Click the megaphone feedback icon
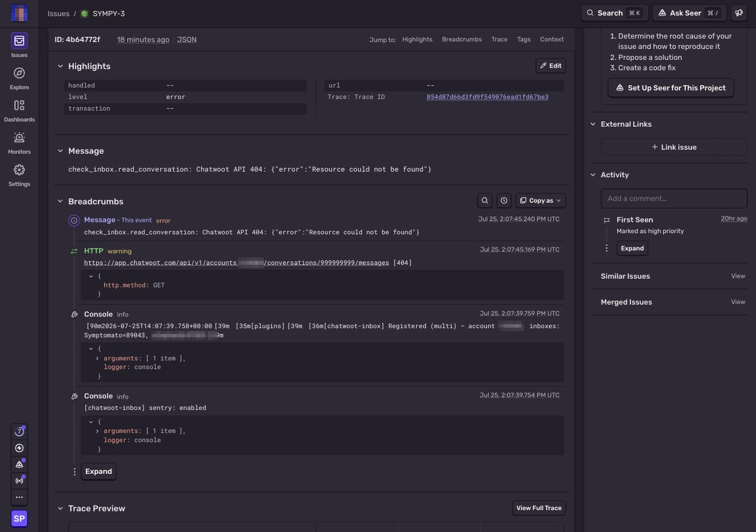The height and width of the screenshot is (532, 756). tap(739, 13)
